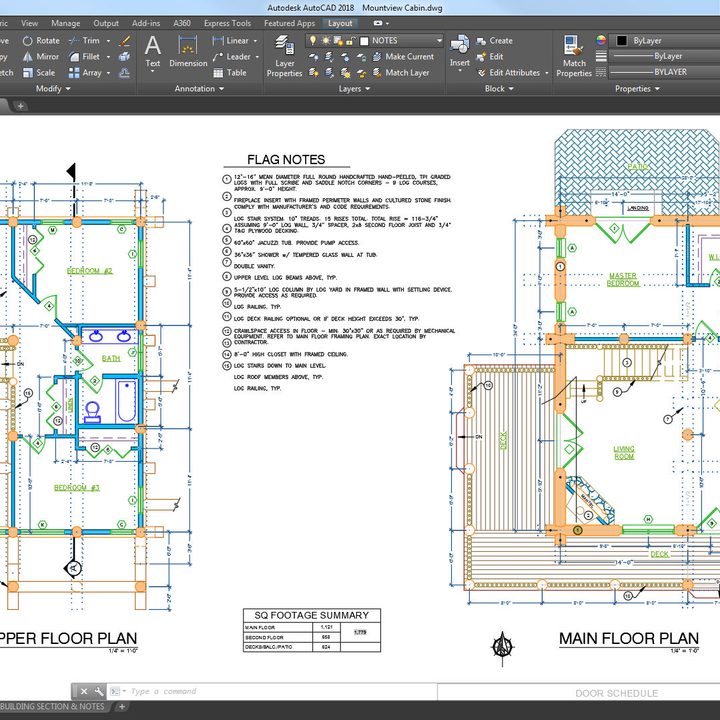Open the Express Tools tab
720x720 pixels.
227,23
